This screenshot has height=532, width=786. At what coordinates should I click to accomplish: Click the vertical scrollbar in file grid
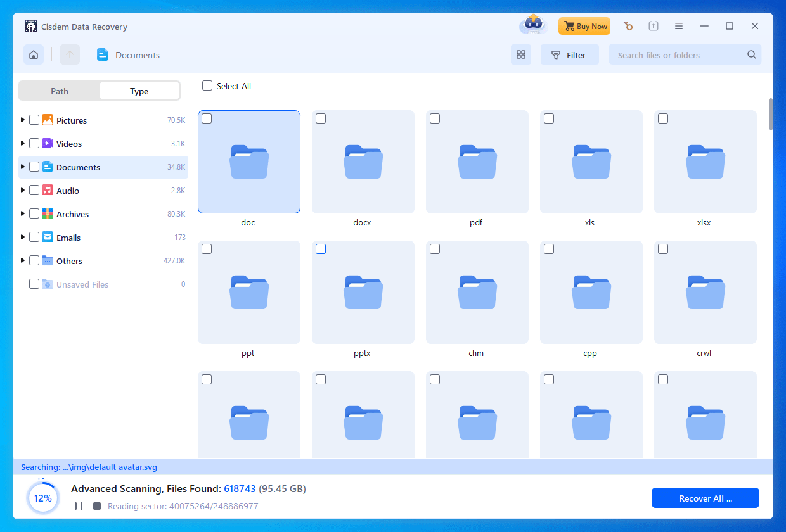tap(771, 114)
